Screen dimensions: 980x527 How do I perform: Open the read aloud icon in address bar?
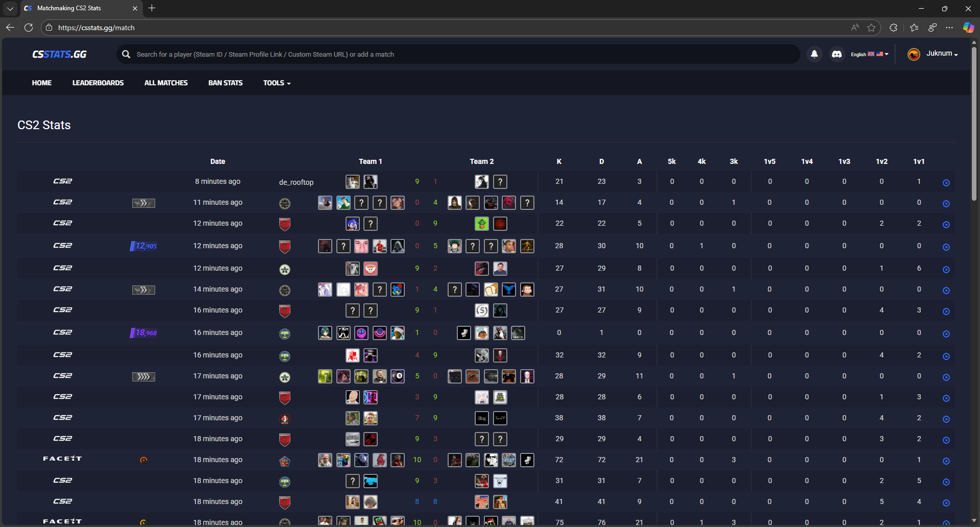855,28
